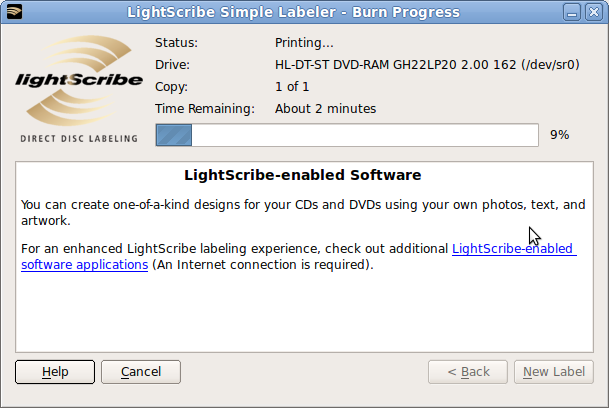This screenshot has height=408, width=609.
Task: Click the New Label button
Action: coord(554,372)
